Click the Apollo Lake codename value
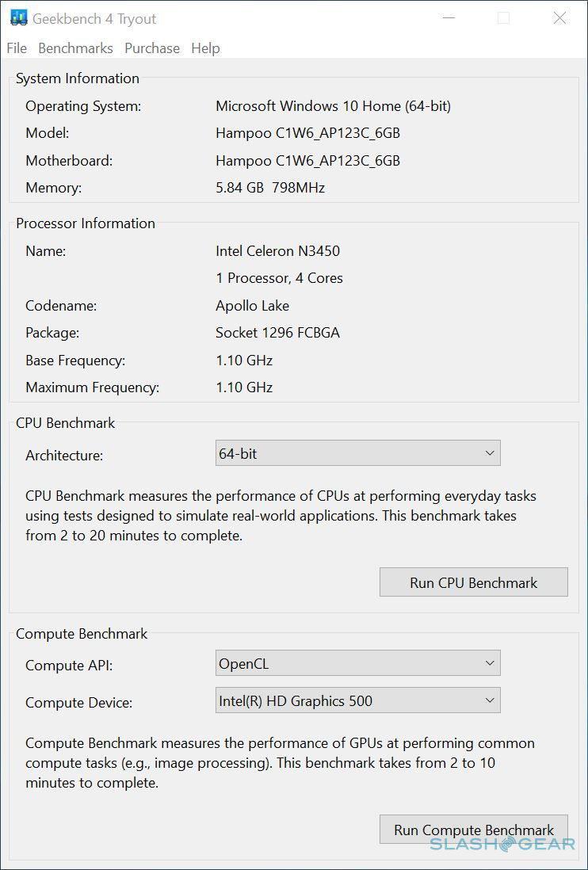Image resolution: width=588 pixels, height=870 pixels. click(x=252, y=306)
